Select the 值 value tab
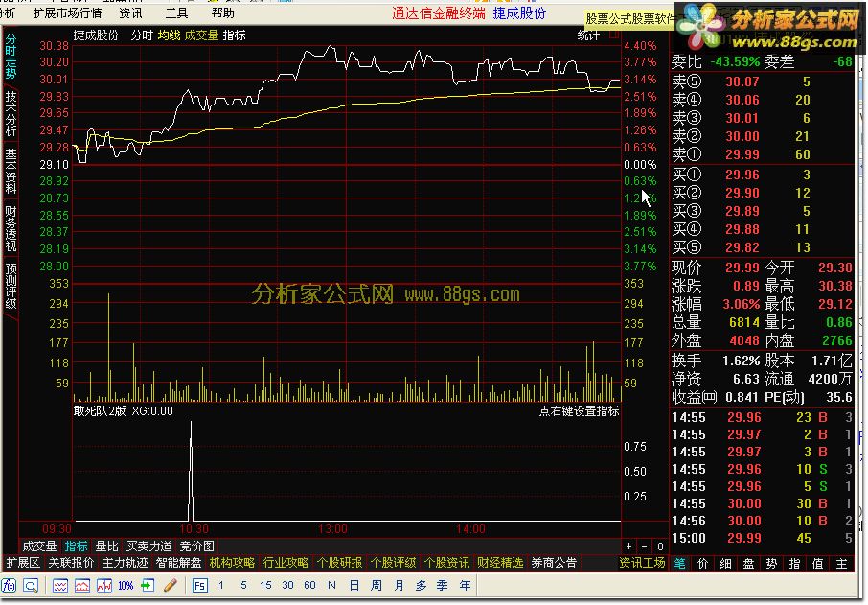Viewport: 868px width, 605px height. (x=818, y=564)
